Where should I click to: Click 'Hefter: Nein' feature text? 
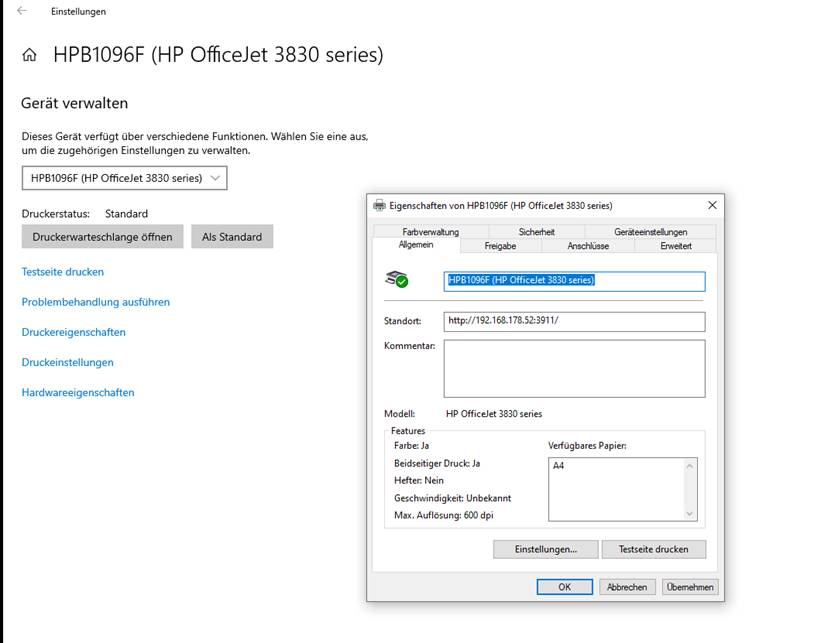click(419, 481)
